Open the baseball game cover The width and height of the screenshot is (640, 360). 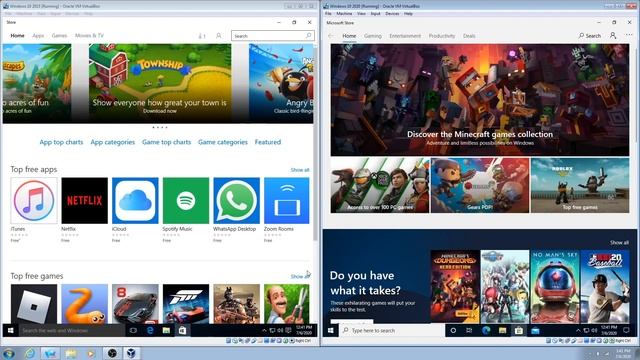point(605,287)
